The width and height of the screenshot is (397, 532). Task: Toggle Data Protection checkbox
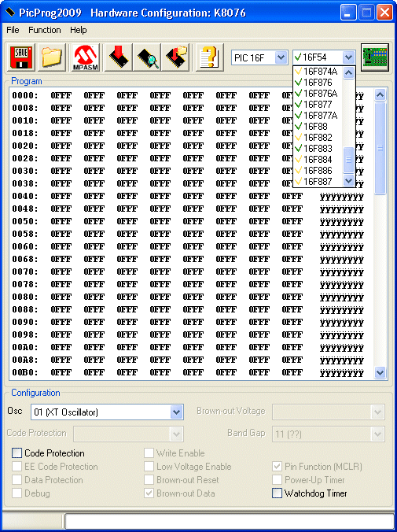[17, 480]
